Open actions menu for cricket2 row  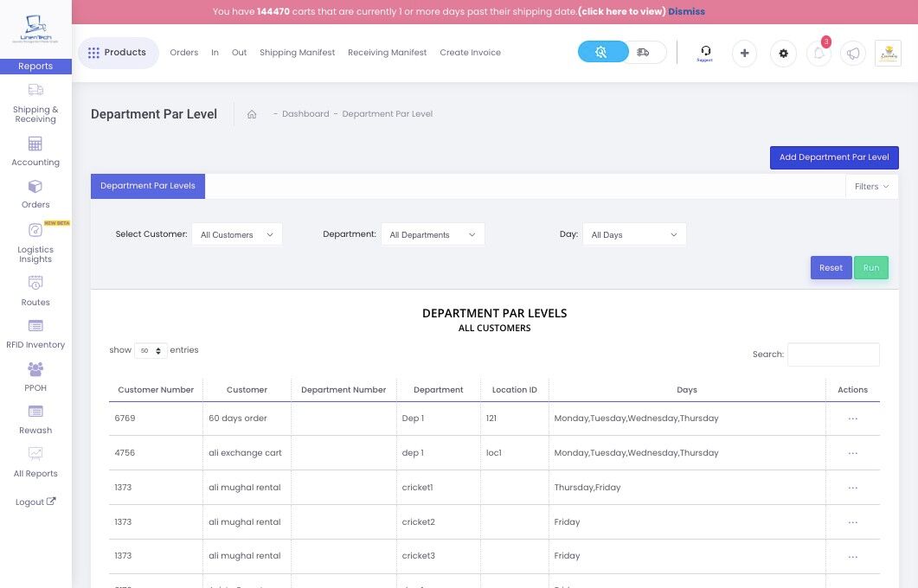(852, 522)
